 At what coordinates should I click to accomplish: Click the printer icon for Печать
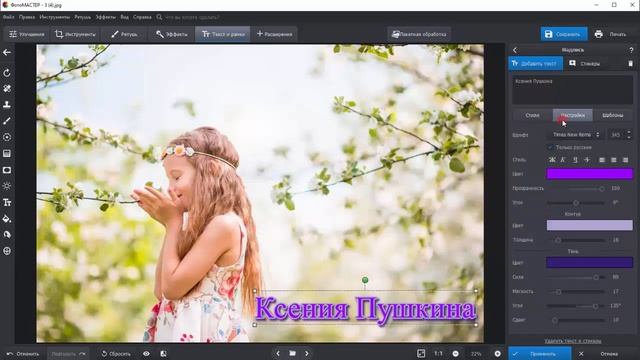[598, 34]
